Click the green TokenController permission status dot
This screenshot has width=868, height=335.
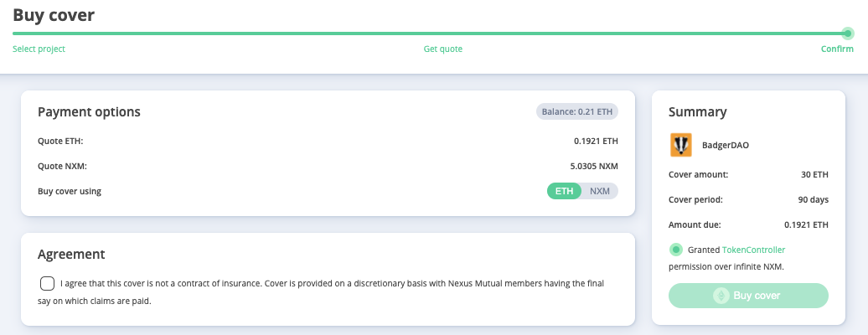point(676,250)
